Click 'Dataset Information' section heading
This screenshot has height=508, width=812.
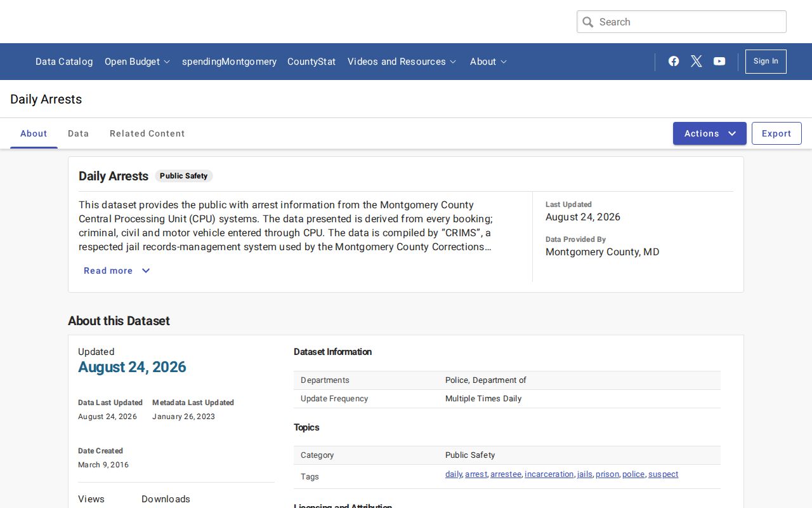point(333,352)
